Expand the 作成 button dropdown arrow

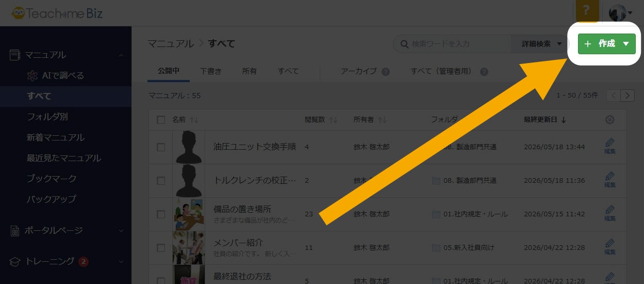tap(626, 44)
